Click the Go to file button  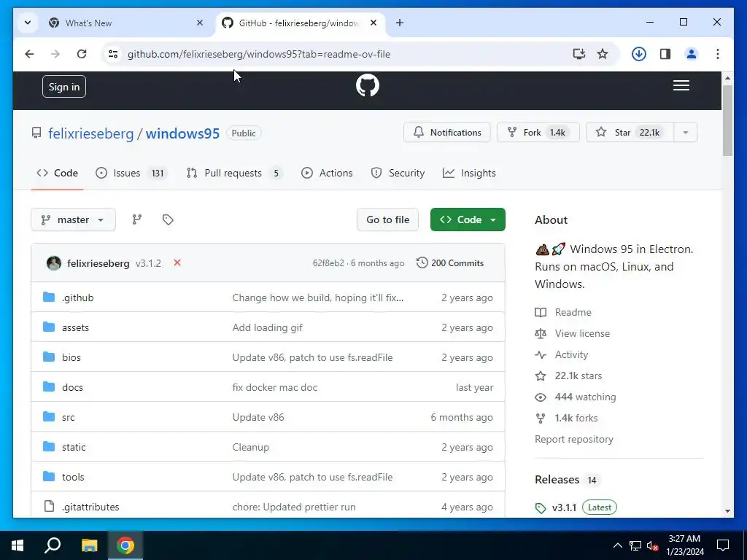click(387, 219)
